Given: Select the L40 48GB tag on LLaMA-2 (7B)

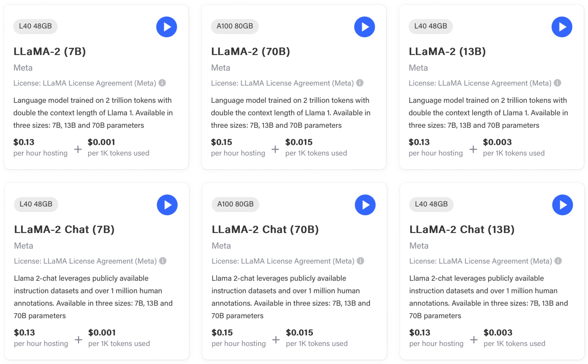Looking at the screenshot, I should click(35, 26).
